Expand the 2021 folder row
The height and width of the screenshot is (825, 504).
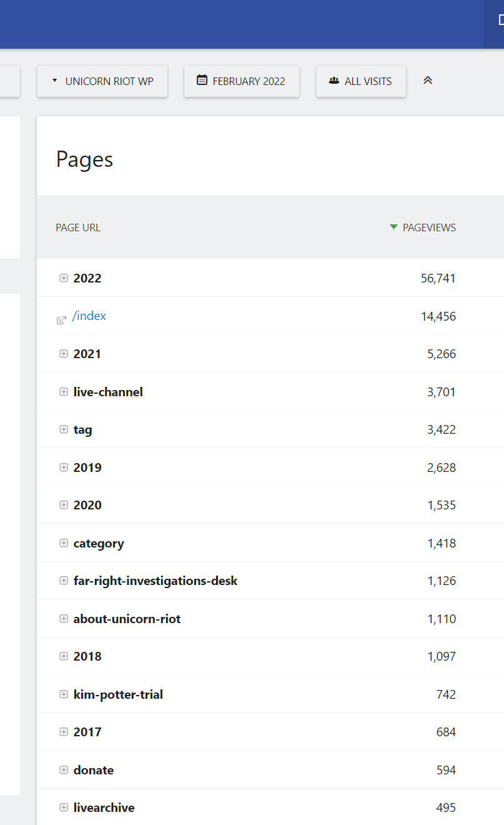(x=64, y=354)
